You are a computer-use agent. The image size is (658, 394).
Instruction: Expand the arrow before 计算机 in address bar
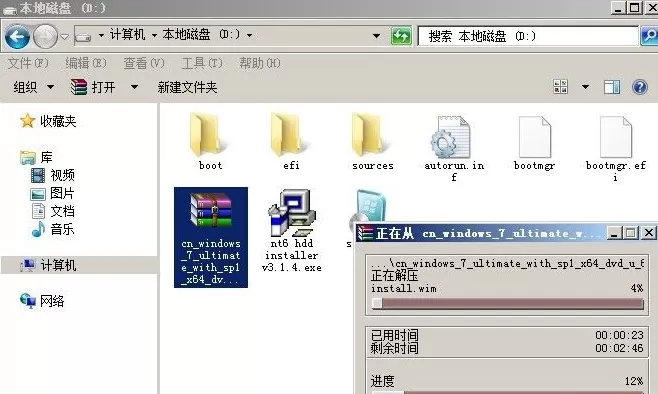coord(101,36)
